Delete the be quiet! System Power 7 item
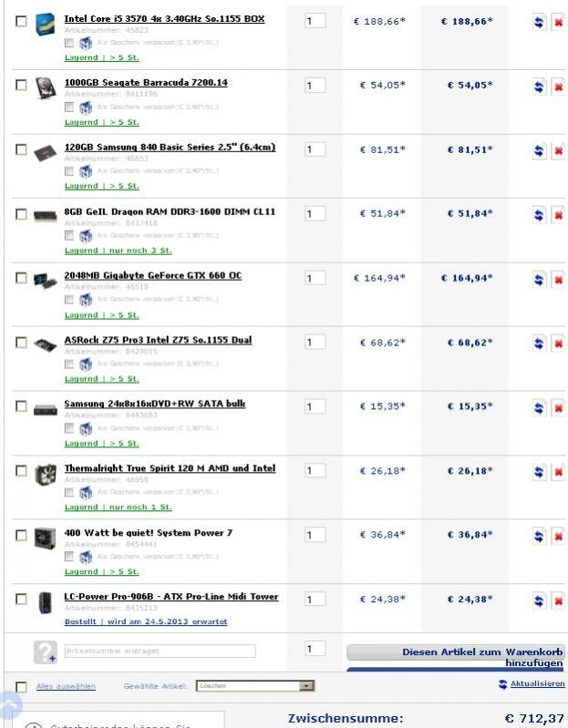568x728 pixels. pyautogui.click(x=558, y=537)
